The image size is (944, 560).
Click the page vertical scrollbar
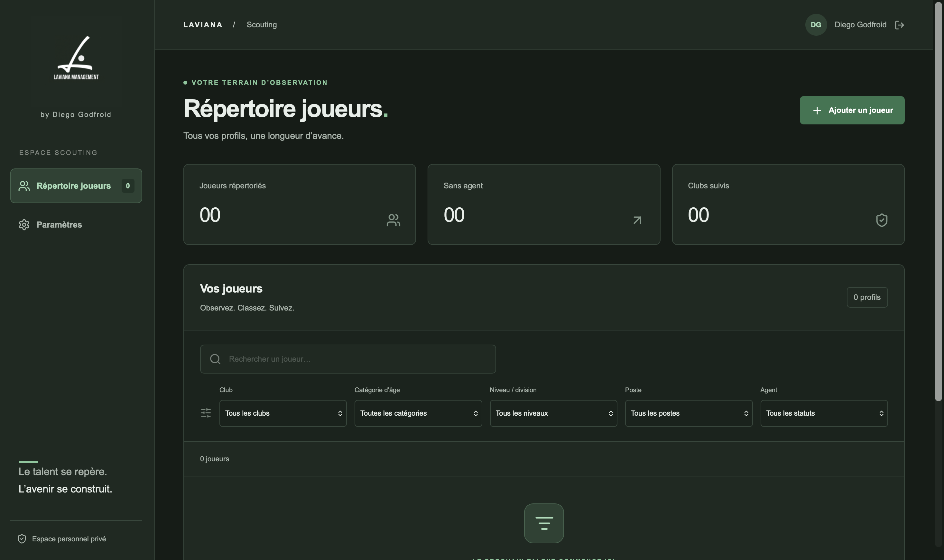click(938, 202)
